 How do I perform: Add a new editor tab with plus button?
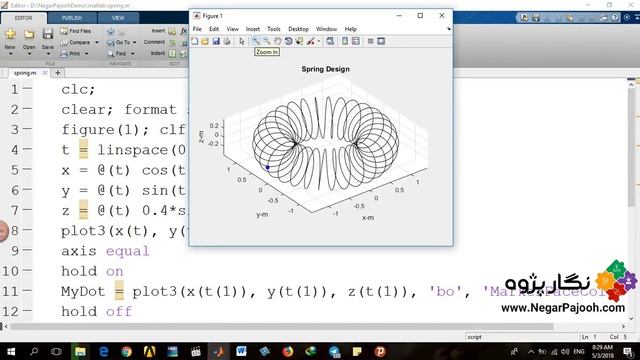pos(58,73)
